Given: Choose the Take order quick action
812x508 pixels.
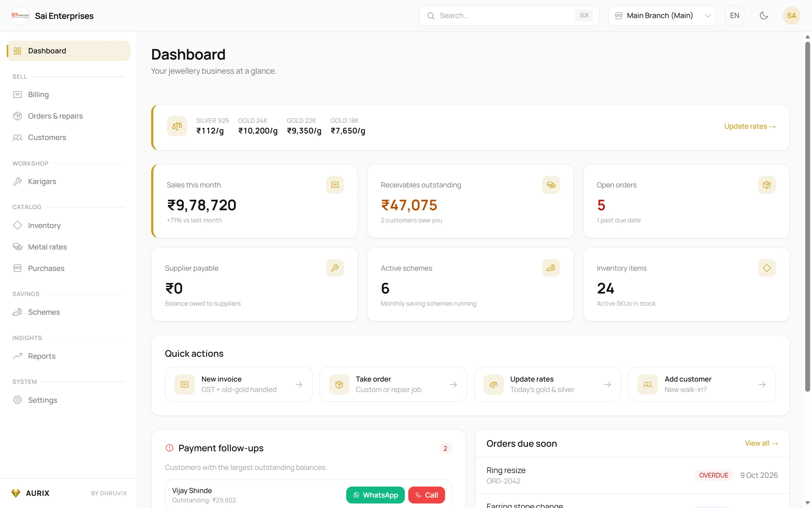Looking at the screenshot, I should pyautogui.click(x=393, y=384).
